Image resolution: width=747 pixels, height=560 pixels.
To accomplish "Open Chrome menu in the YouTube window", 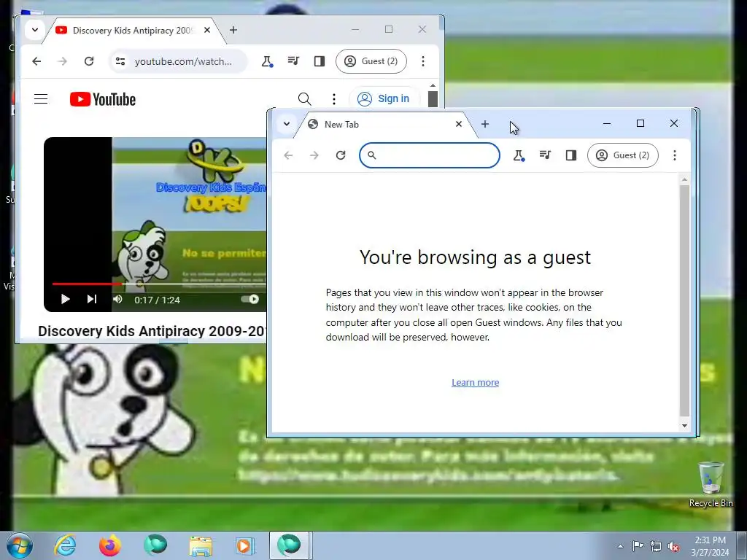I will coord(423,61).
